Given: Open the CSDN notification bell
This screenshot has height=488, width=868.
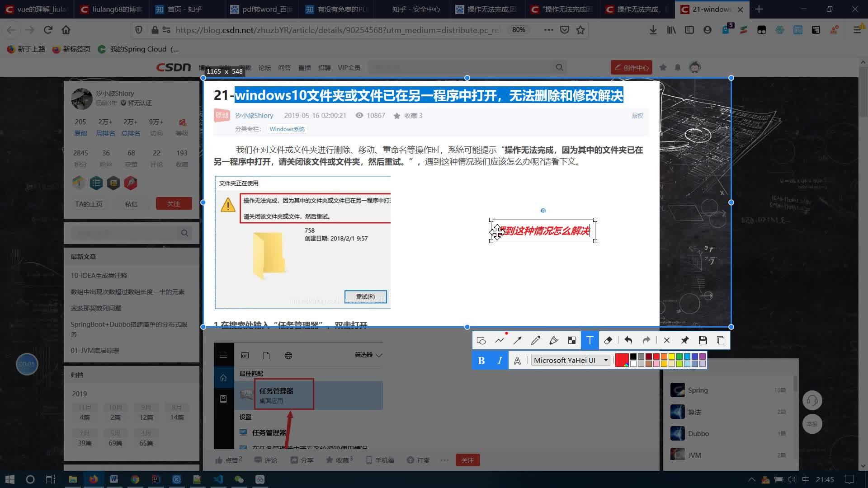Looking at the screenshot, I should 677,67.
